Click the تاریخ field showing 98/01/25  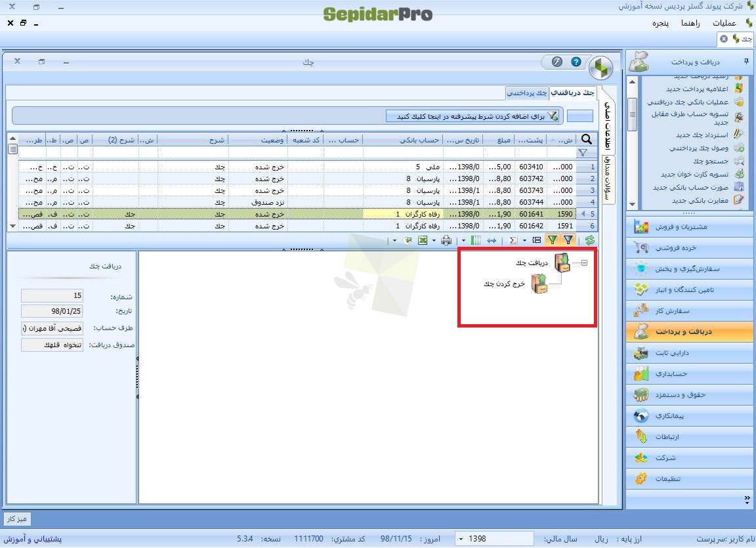(52, 311)
